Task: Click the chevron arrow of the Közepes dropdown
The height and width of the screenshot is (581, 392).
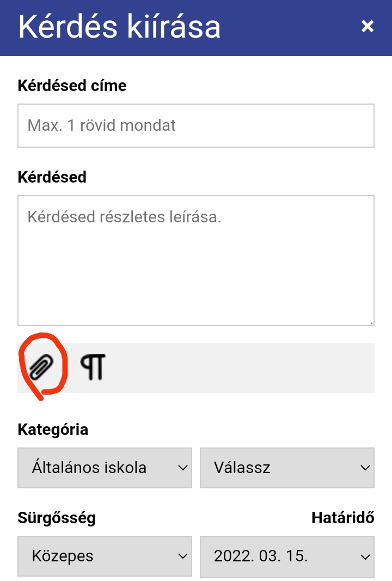Action: pos(182,556)
